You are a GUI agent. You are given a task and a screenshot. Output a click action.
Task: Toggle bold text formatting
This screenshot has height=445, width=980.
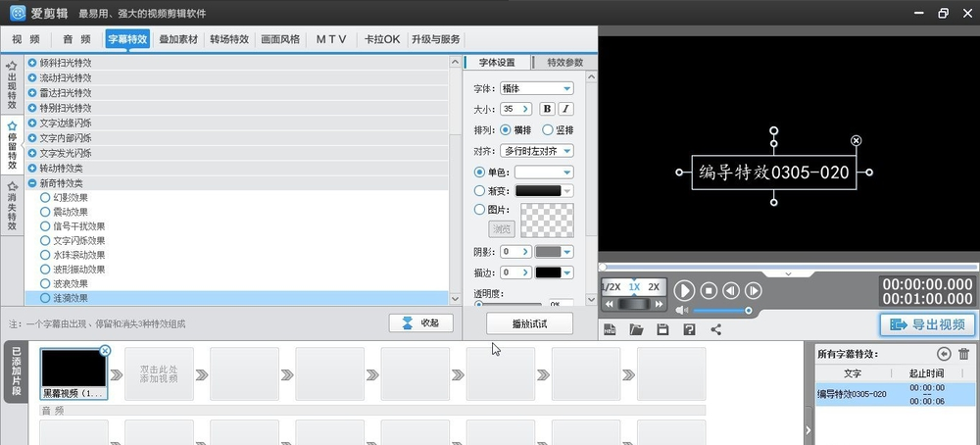click(547, 109)
